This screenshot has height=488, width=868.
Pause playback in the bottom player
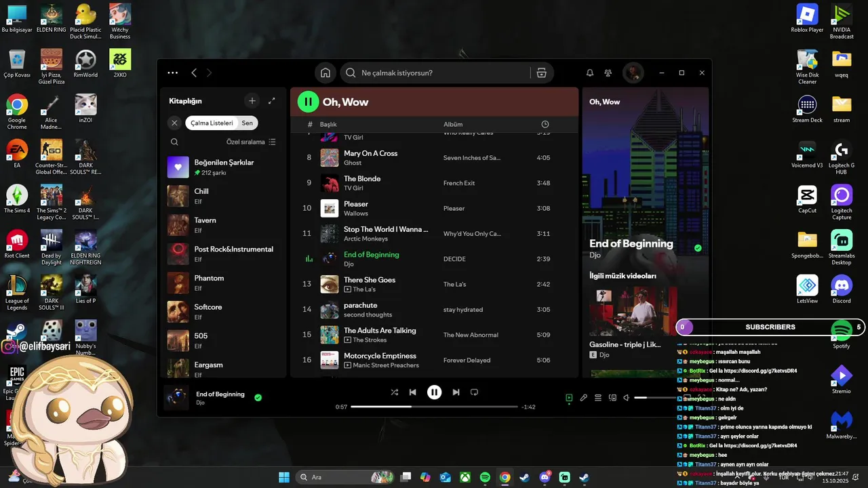click(x=434, y=392)
